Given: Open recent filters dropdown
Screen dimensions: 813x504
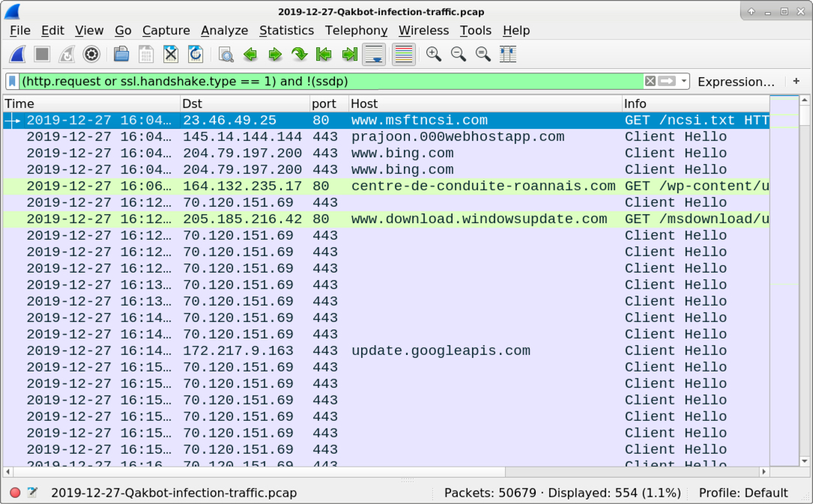Looking at the screenshot, I should click(684, 82).
